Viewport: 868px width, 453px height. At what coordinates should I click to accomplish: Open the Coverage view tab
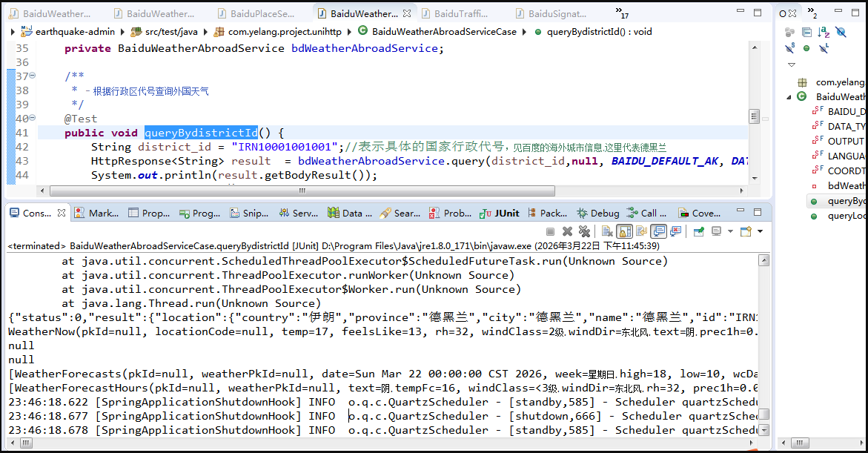[700, 213]
